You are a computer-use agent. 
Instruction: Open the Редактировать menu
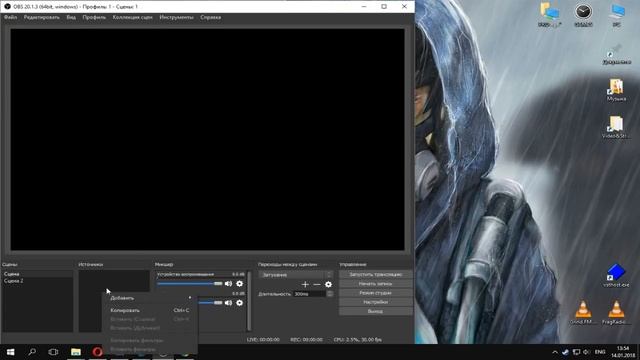42,18
